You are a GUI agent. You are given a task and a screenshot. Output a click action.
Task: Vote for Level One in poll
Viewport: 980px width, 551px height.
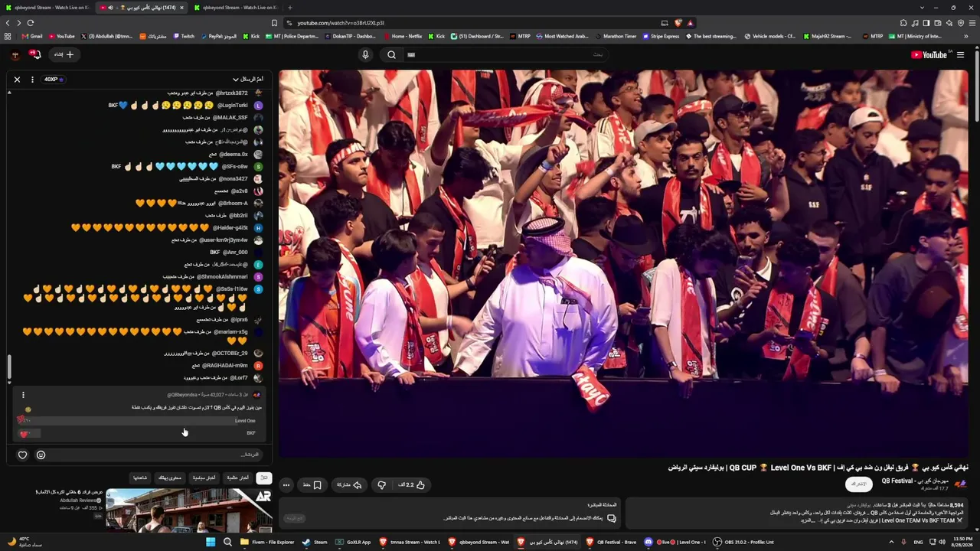coord(138,421)
